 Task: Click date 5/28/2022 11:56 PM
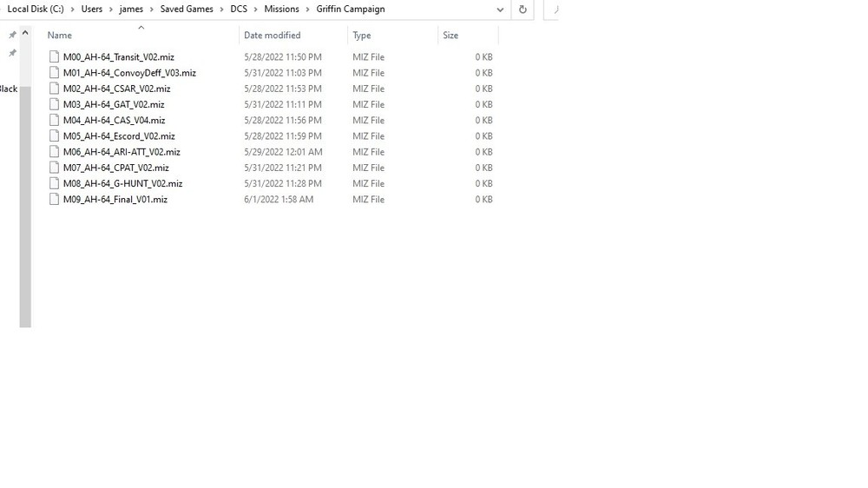point(283,120)
